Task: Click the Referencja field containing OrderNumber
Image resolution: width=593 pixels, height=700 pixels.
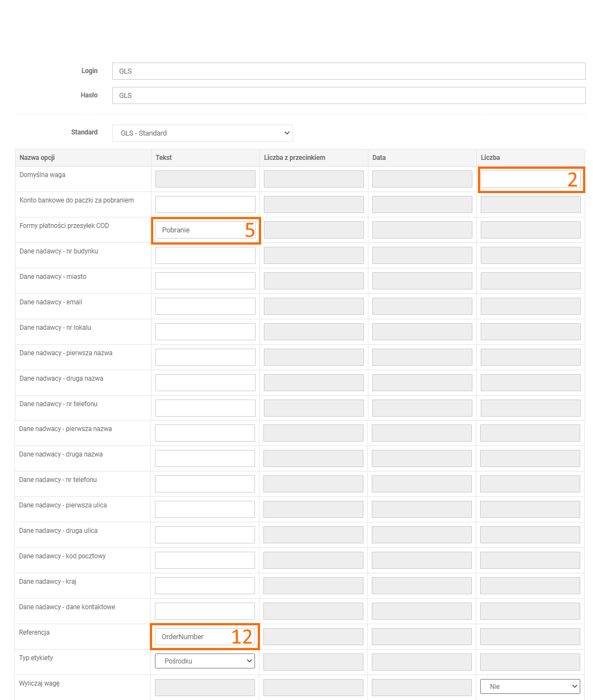Action: 194,636
